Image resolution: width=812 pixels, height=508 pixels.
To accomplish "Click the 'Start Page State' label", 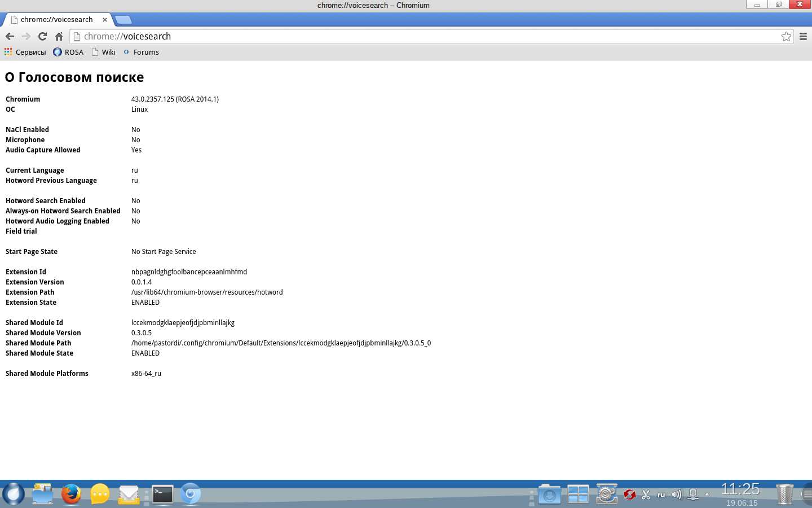I will tap(32, 252).
